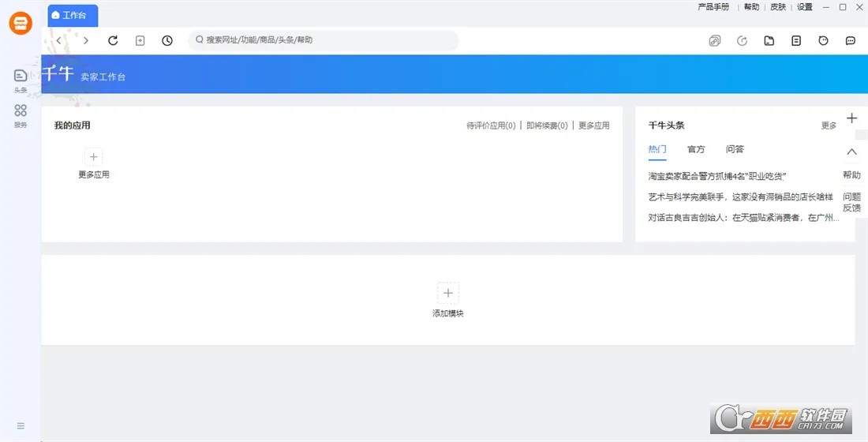Click the 添加模块 add module button
The image size is (868, 442).
[448, 300]
